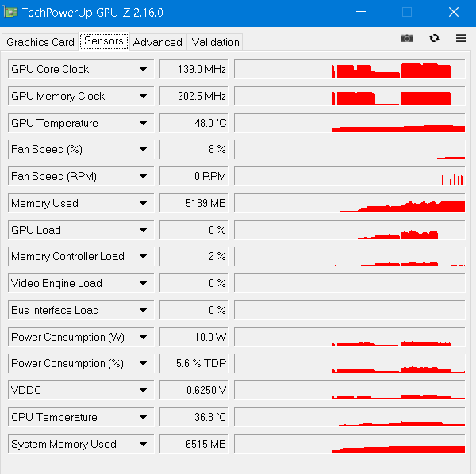
Task: Click the 36.8 °C CPU temperature value
Action: pos(194,417)
